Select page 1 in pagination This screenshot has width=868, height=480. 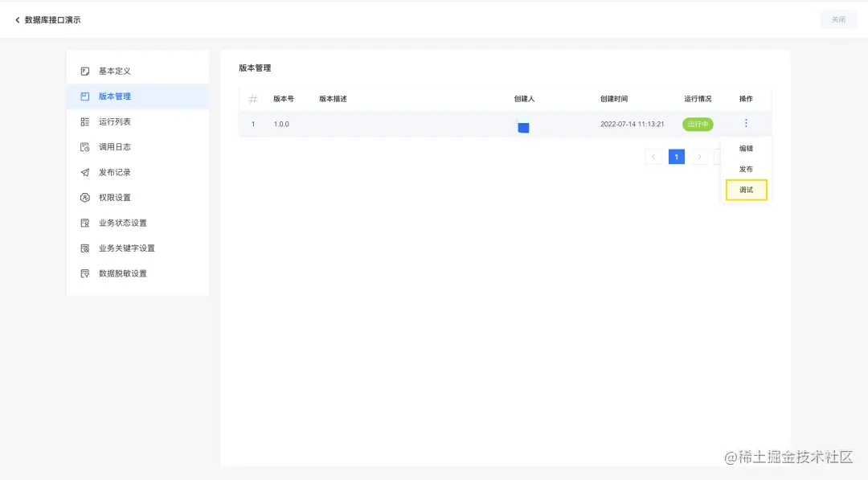click(x=676, y=156)
